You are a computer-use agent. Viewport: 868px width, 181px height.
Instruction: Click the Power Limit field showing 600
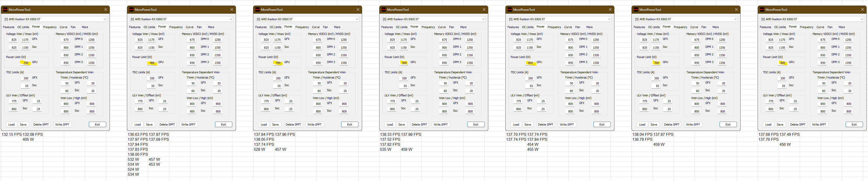coord(530,63)
